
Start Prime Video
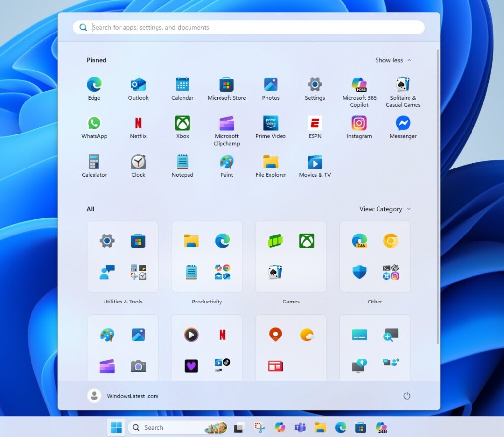pyautogui.click(x=270, y=123)
